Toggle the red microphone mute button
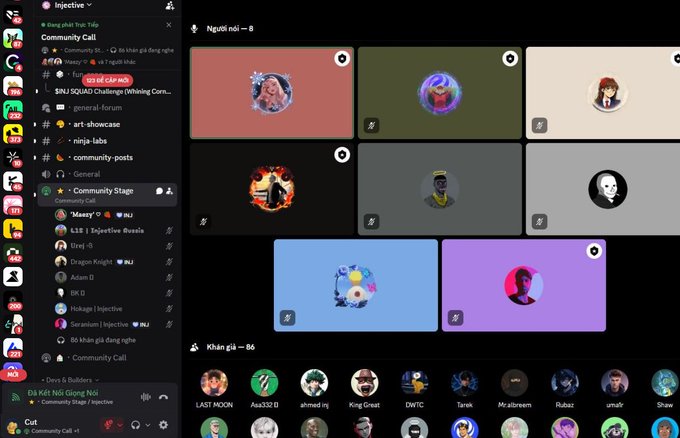Viewport: 680px width, 438px height. (107, 425)
